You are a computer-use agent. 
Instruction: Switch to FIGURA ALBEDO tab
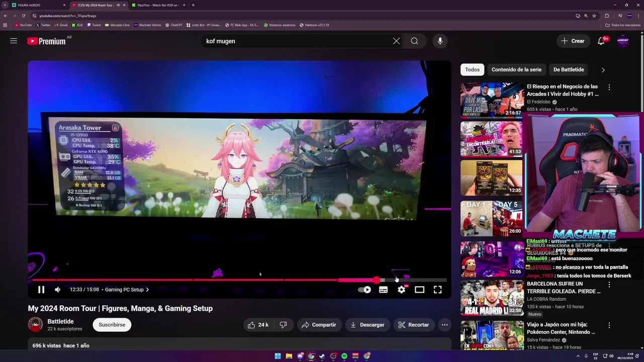39,5
